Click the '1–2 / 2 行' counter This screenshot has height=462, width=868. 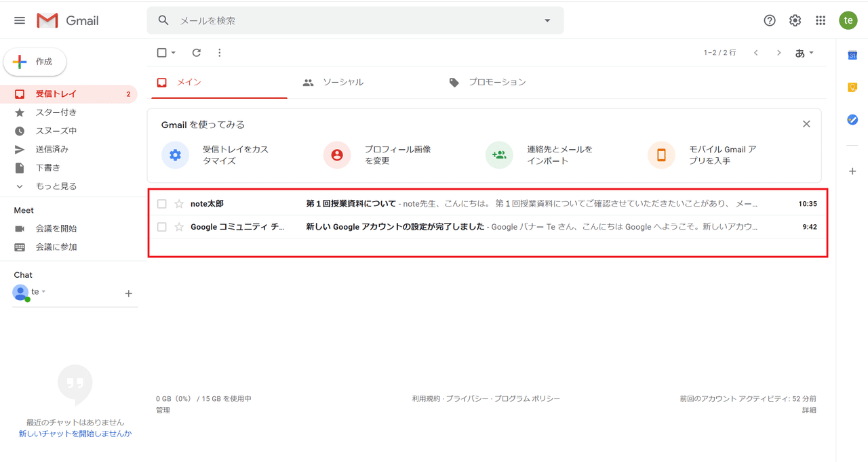719,53
